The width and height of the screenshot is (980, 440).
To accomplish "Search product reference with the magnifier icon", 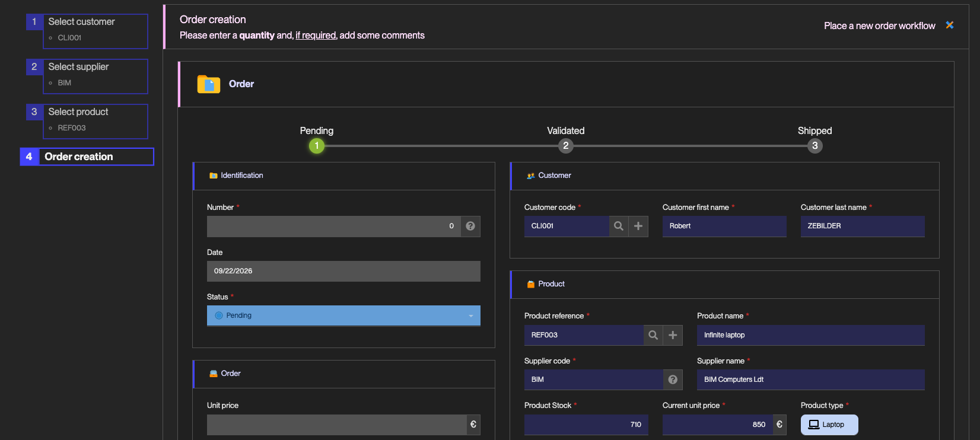I will (x=653, y=335).
